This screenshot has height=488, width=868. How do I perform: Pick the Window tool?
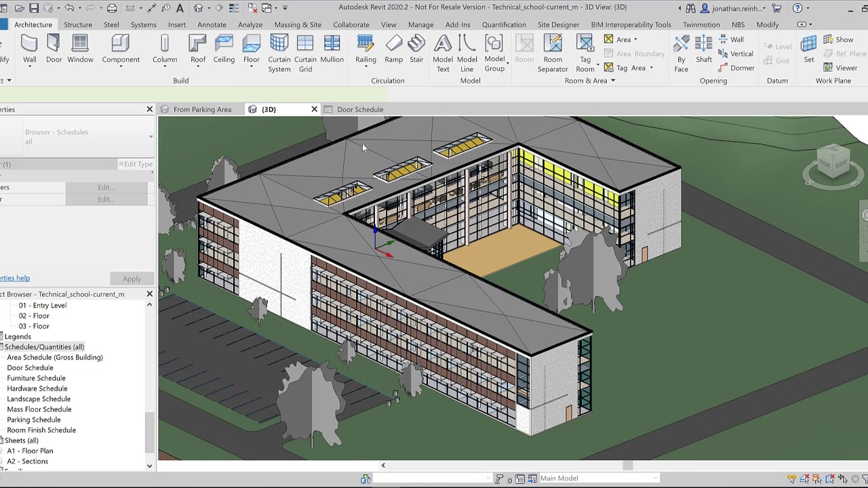coord(80,49)
